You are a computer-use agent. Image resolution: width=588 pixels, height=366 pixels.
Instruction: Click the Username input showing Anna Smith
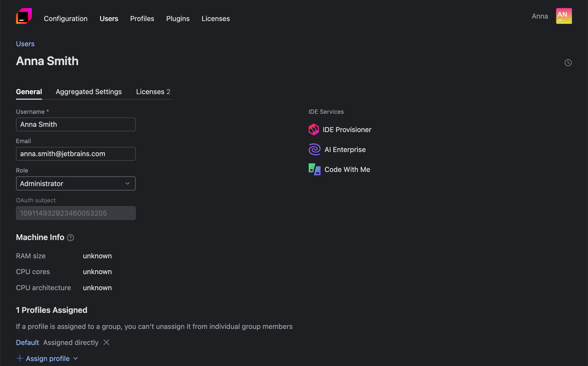click(76, 124)
